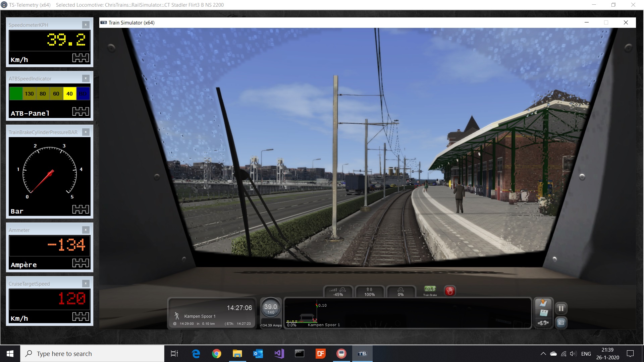Close the ATBSpeedIndicator widget

tap(86, 78)
